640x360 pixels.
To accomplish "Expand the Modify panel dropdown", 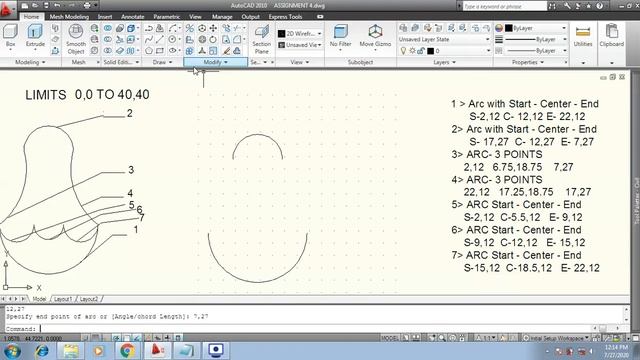I will 216,62.
